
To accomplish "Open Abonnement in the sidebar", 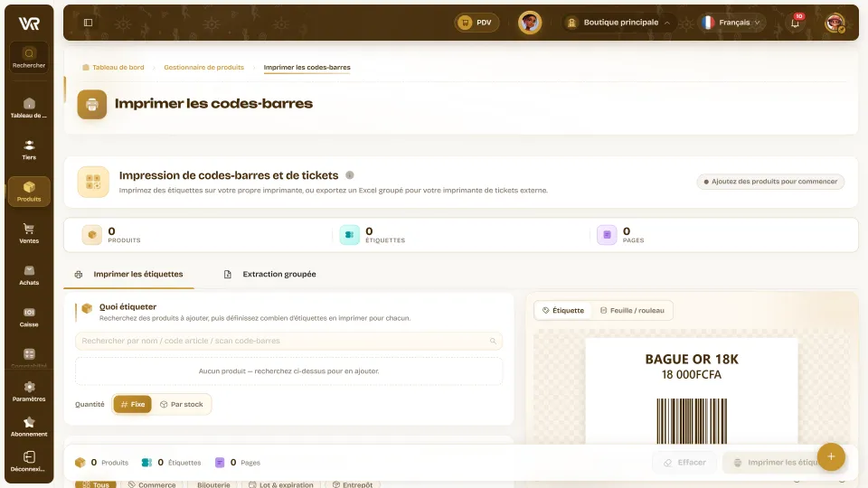I will pyautogui.click(x=29, y=427).
